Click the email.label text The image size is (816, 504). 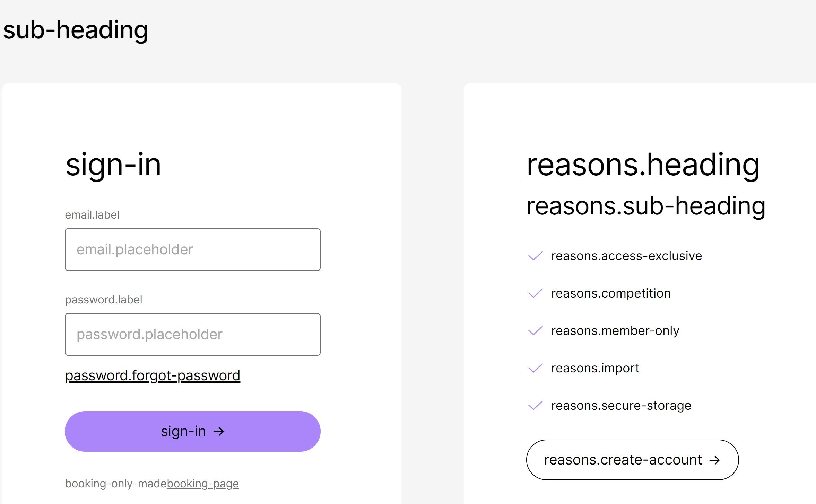tap(92, 215)
